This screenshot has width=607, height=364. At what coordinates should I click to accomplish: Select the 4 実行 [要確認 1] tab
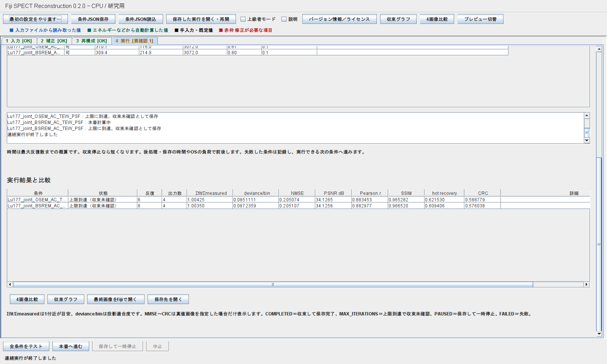click(x=134, y=41)
